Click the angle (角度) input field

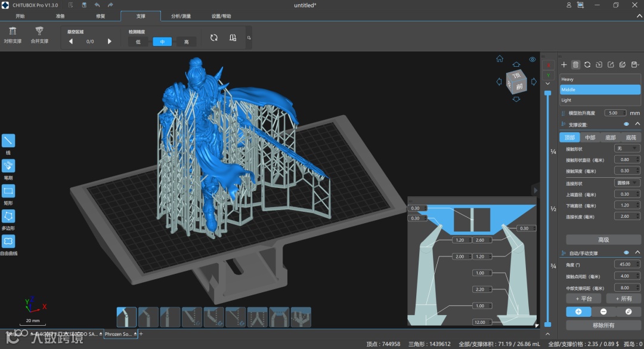click(625, 264)
